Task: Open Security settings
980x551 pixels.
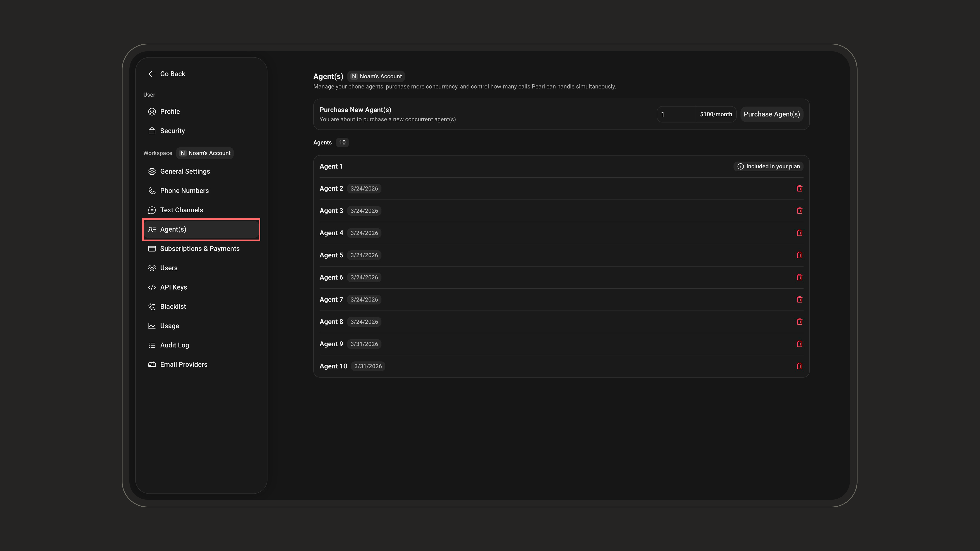Action: click(x=201, y=131)
